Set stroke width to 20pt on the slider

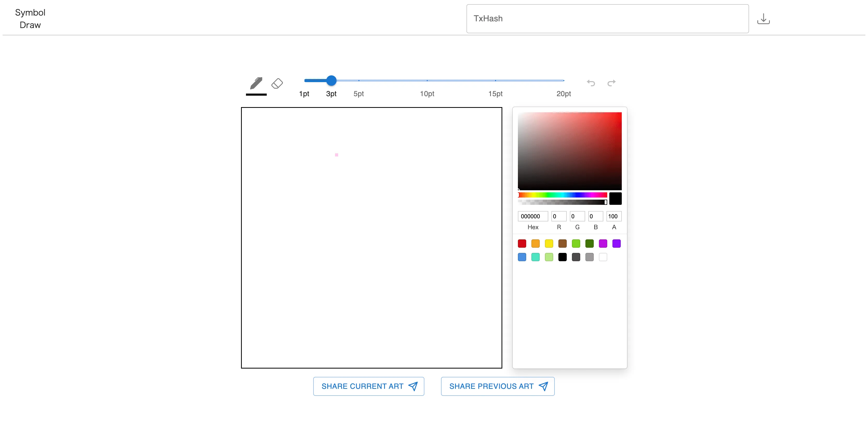point(563,81)
